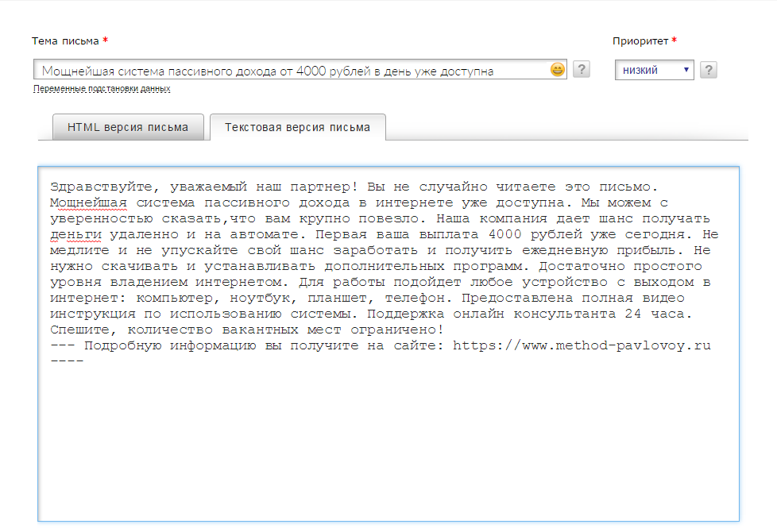Click the underlined word деньги in body
Viewport: 777px width, 532px height.
click(75, 234)
